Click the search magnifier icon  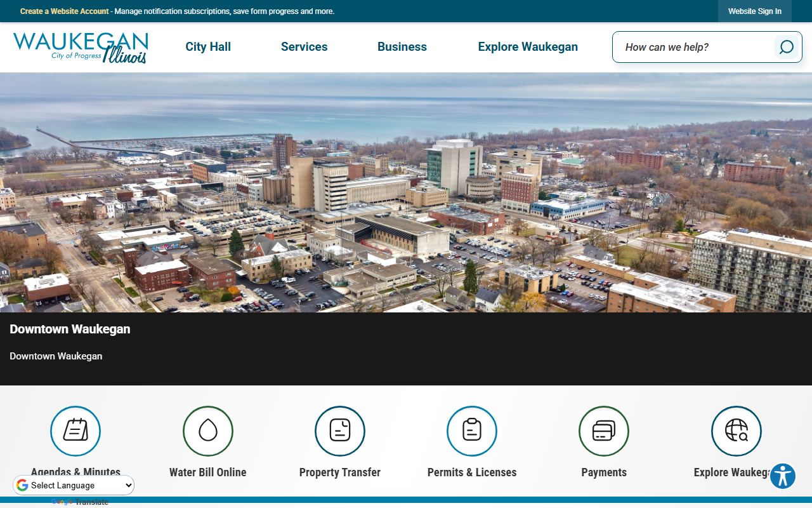tap(786, 47)
